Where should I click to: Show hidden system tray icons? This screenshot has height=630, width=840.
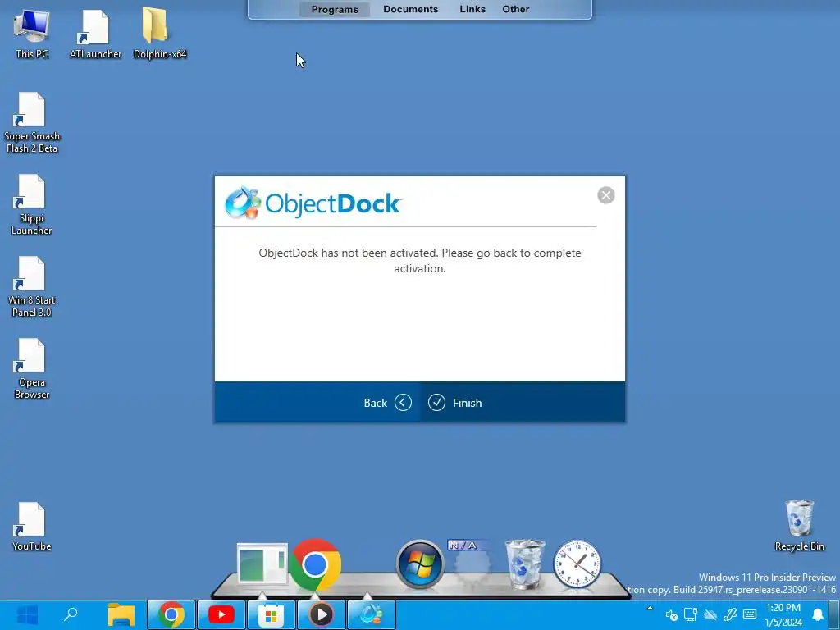tap(650, 609)
